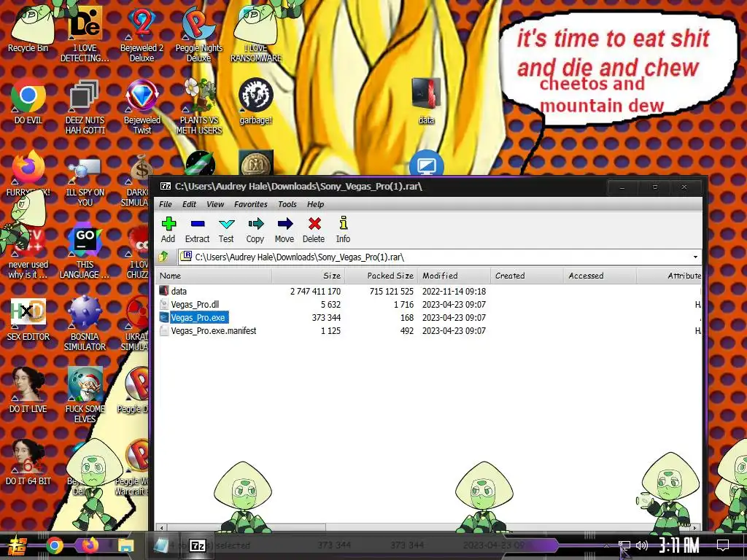Select the FUCK SOME ELVES desktop icon
The width and height of the screenshot is (747, 560).
coord(85,395)
